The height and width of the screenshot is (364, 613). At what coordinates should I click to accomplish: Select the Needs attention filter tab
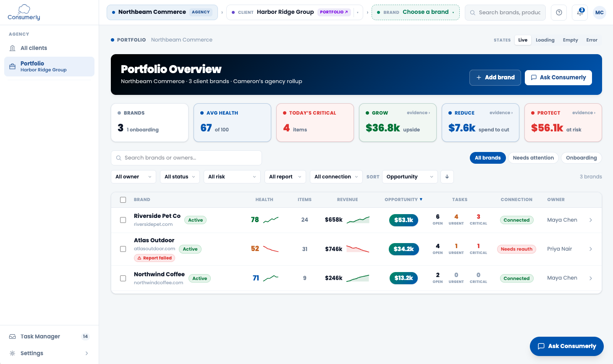click(533, 158)
